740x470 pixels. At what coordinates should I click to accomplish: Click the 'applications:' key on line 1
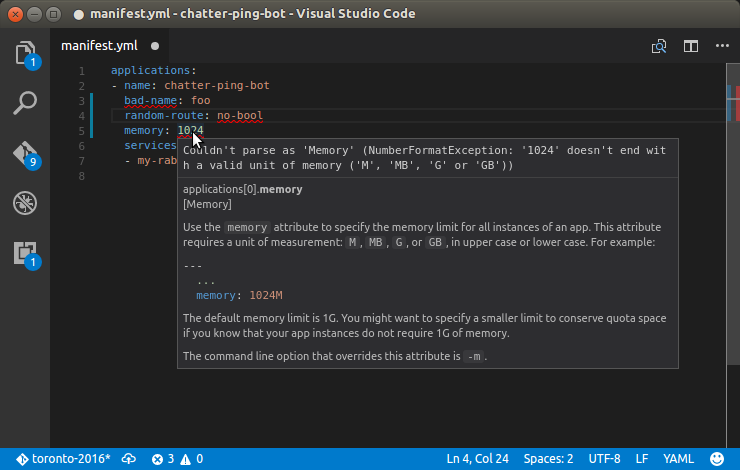click(153, 70)
